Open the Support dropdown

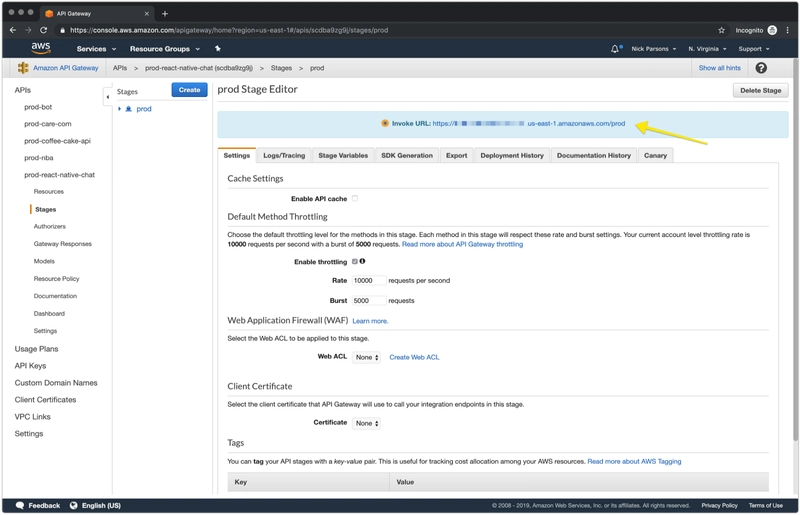tap(754, 49)
